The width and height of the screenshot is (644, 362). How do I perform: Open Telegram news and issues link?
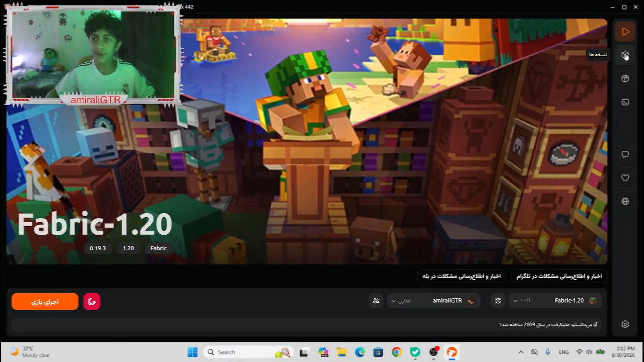tap(559, 276)
